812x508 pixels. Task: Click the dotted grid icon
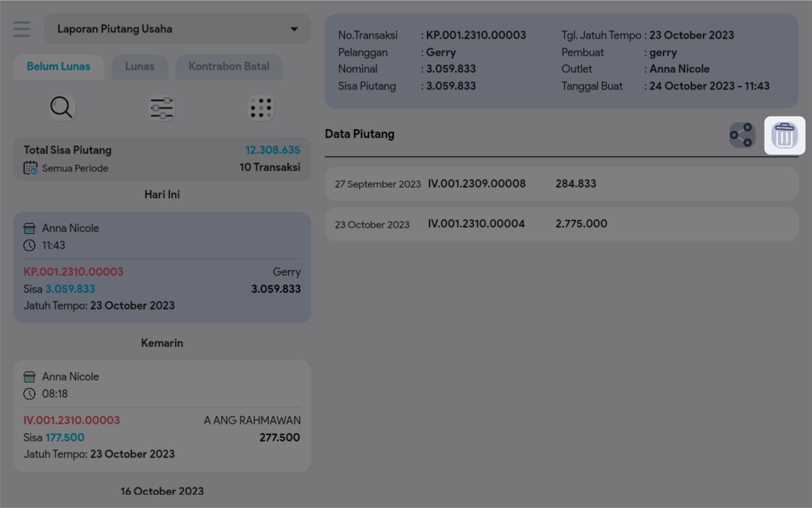pyautogui.click(x=261, y=108)
